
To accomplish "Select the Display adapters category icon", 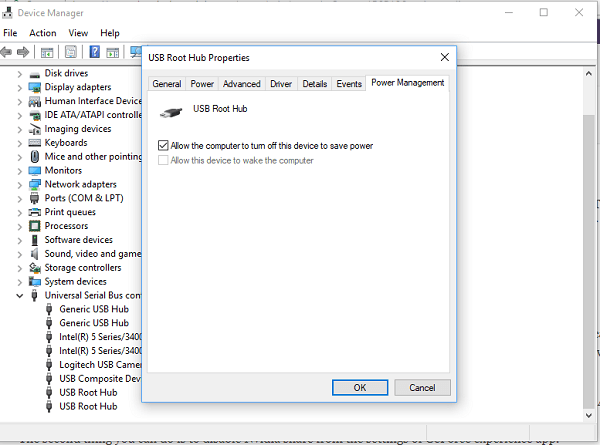I will (x=34, y=88).
